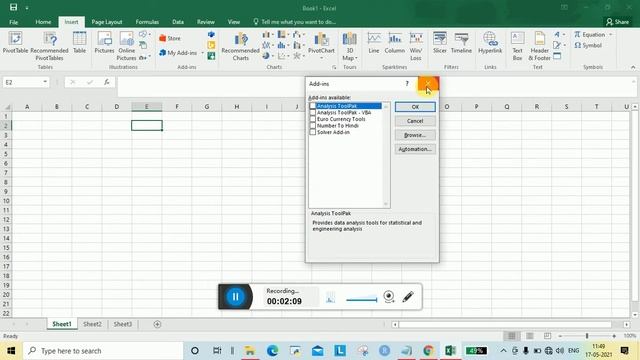Open the Windows Start menu

tap(11, 351)
